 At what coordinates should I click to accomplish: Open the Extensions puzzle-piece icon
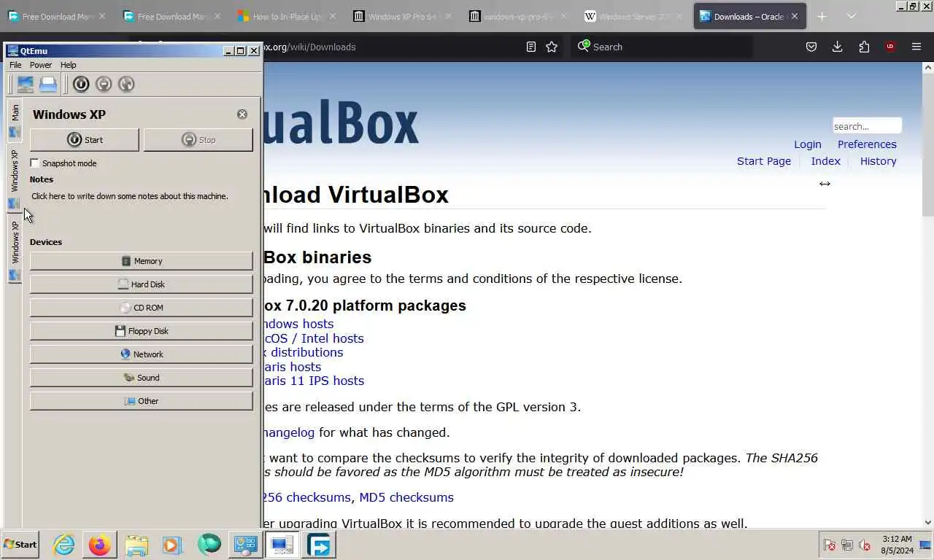(864, 47)
